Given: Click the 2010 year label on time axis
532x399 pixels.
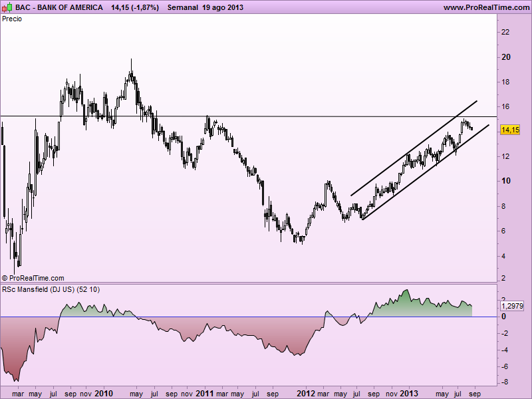Looking at the screenshot, I should [x=104, y=393].
